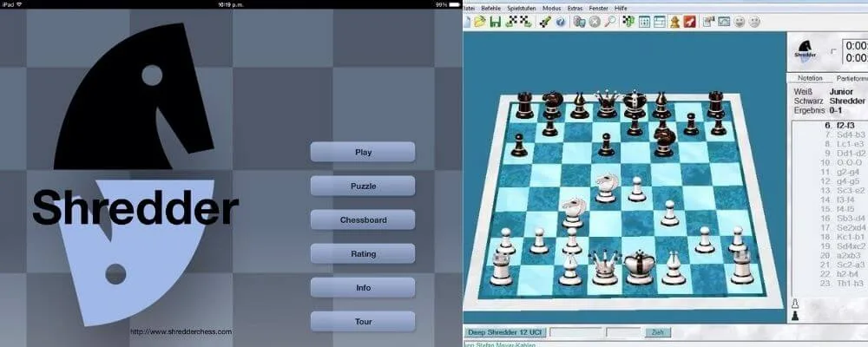Image resolution: width=868 pixels, height=347 pixels.
Task: Click the black pawn icon below move list
Action: click(795, 316)
